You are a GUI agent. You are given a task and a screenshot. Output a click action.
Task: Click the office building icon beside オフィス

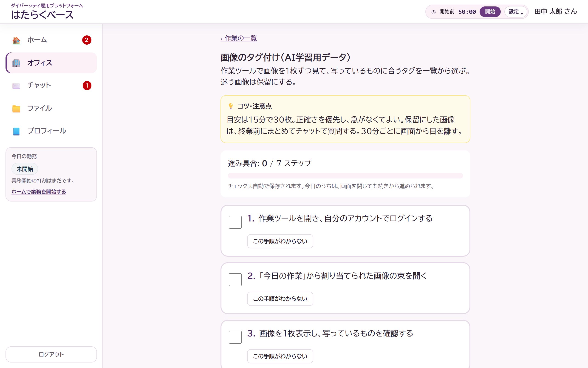coord(16,63)
